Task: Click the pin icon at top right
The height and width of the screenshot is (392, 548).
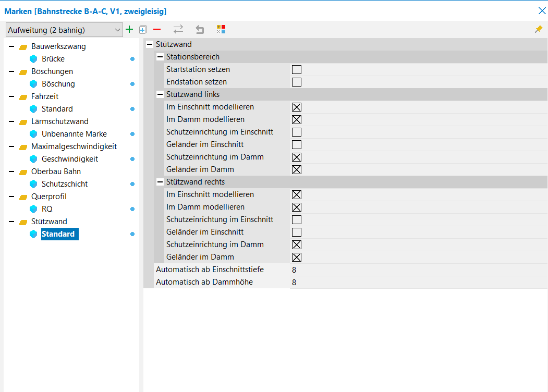Action: click(x=539, y=30)
